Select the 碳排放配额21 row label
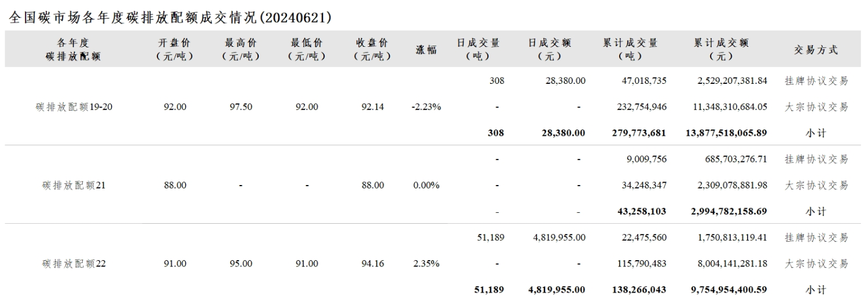The height and width of the screenshot is (307, 868). click(x=73, y=186)
